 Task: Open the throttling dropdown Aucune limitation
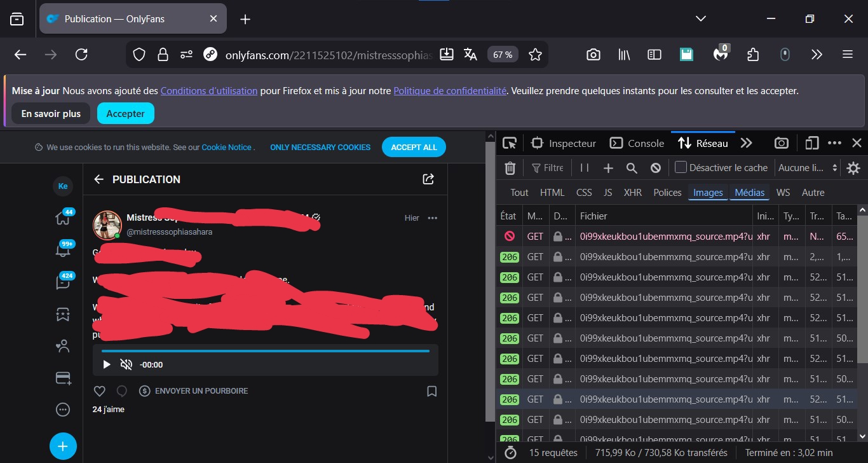point(808,168)
